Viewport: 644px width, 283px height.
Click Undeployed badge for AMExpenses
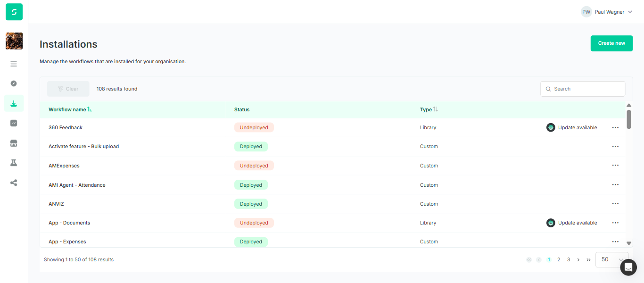point(254,166)
